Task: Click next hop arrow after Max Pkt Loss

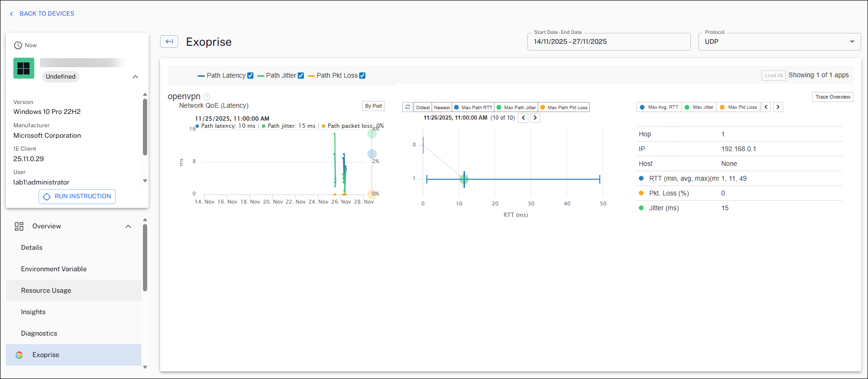Action: pyautogui.click(x=778, y=107)
